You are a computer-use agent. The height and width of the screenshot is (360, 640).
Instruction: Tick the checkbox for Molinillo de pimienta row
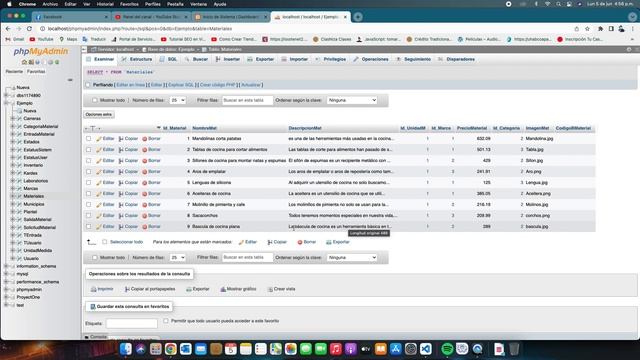(89, 204)
